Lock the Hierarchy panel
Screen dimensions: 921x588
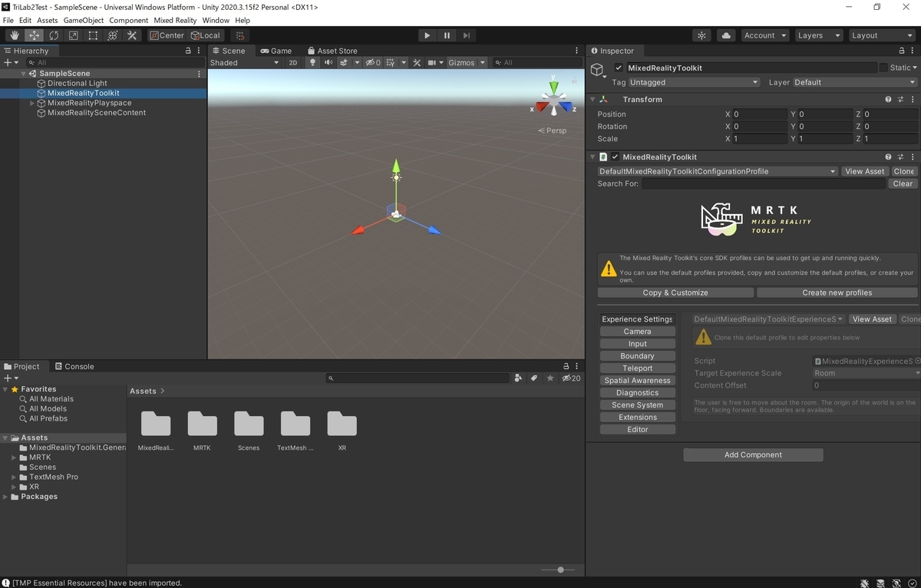click(x=188, y=51)
